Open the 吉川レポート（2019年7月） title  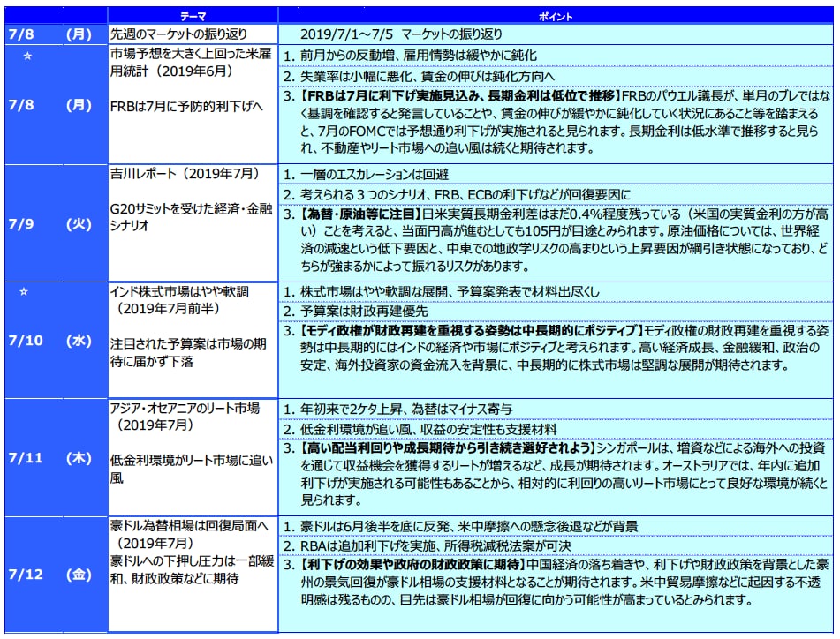pos(184,175)
